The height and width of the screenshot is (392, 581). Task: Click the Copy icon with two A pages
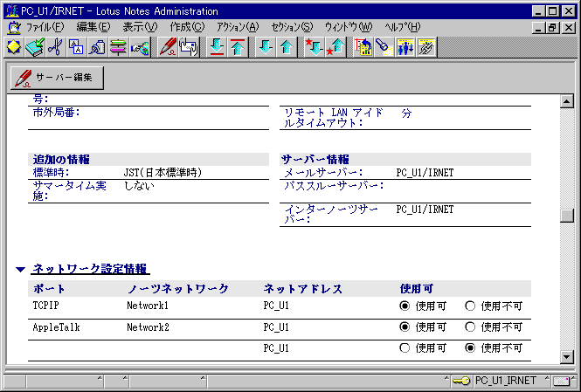click(76, 47)
